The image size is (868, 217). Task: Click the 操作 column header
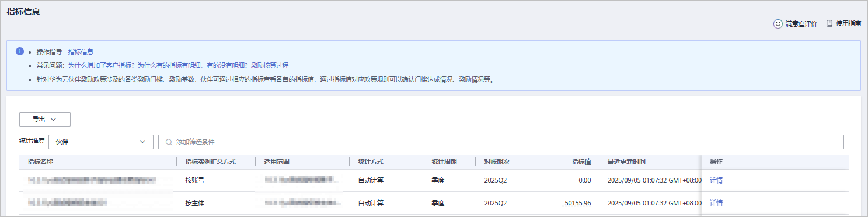[716, 162]
